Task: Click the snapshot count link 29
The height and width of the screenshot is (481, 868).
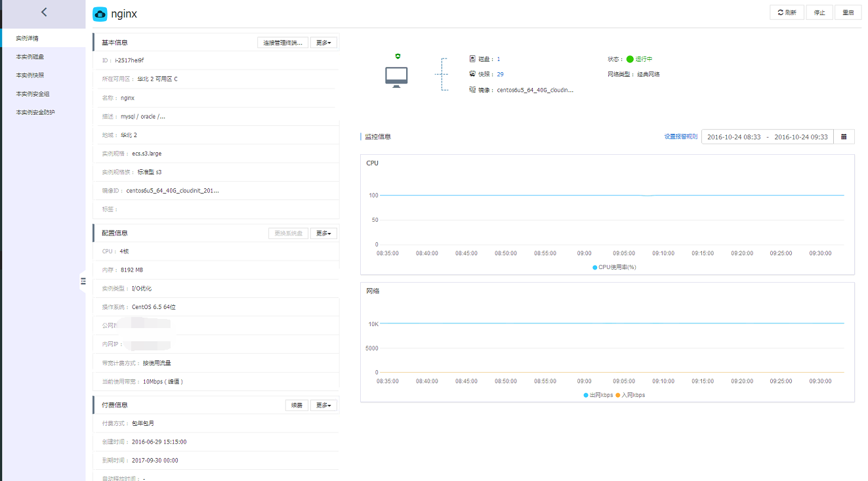Action: click(x=501, y=74)
